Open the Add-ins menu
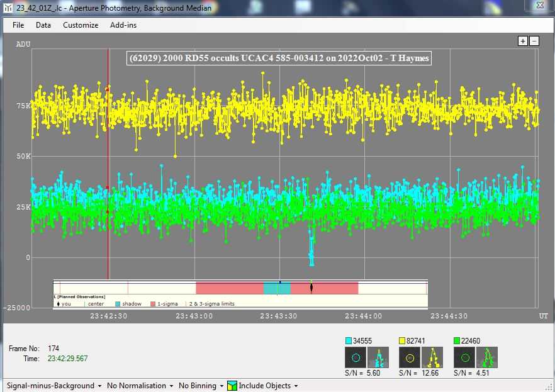 click(123, 25)
